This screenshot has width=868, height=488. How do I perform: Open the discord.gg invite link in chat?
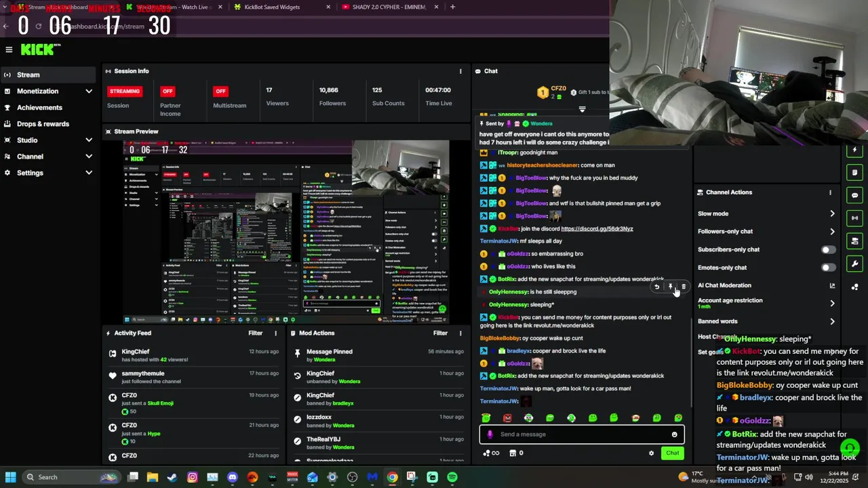597,229
